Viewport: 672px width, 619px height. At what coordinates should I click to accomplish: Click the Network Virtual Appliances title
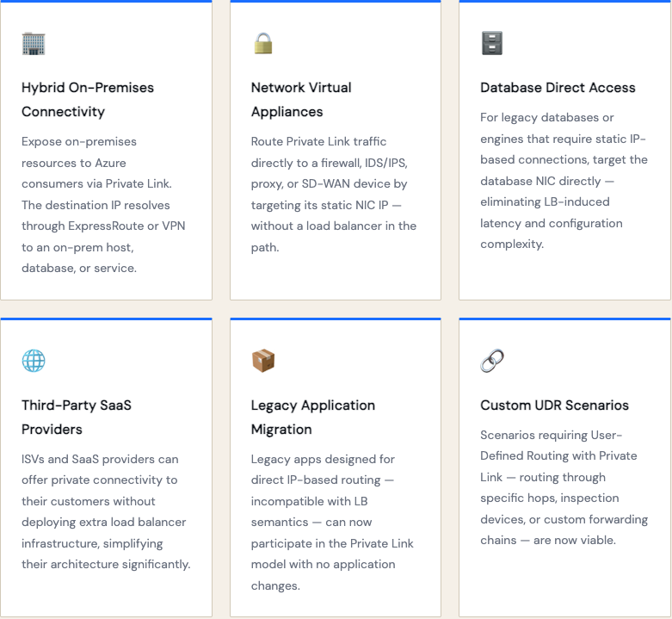tap(301, 100)
